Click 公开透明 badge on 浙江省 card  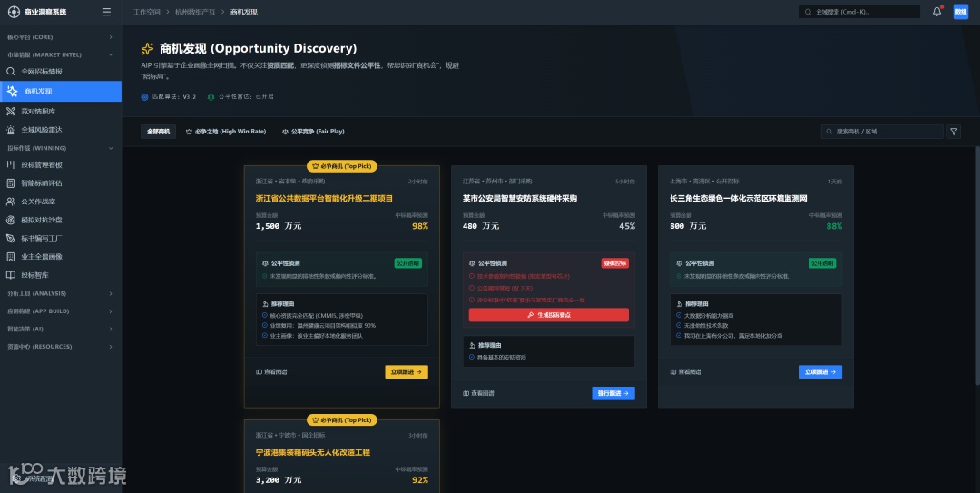[408, 263]
